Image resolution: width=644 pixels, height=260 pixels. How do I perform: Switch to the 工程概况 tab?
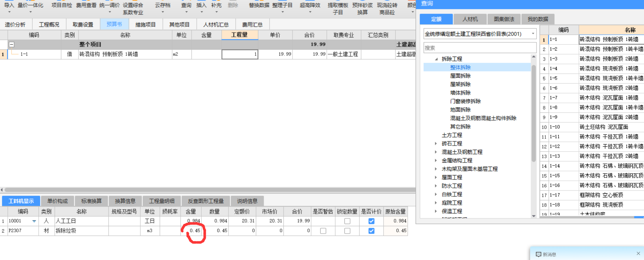pyautogui.click(x=49, y=24)
